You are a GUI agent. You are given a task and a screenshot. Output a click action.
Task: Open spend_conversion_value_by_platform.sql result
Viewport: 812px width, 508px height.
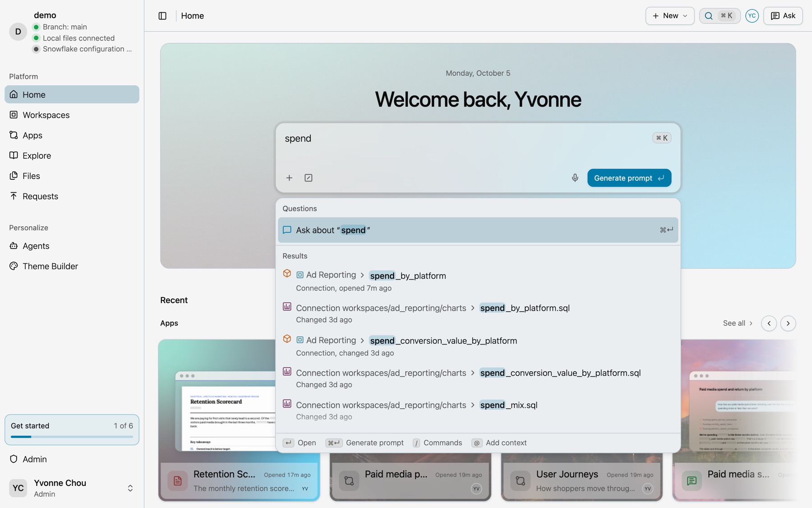(478, 378)
